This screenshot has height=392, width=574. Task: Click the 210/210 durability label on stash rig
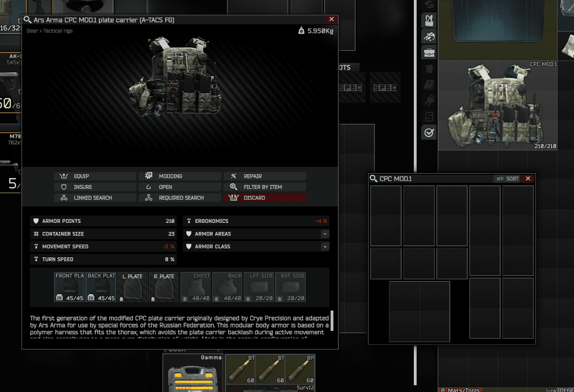point(545,147)
